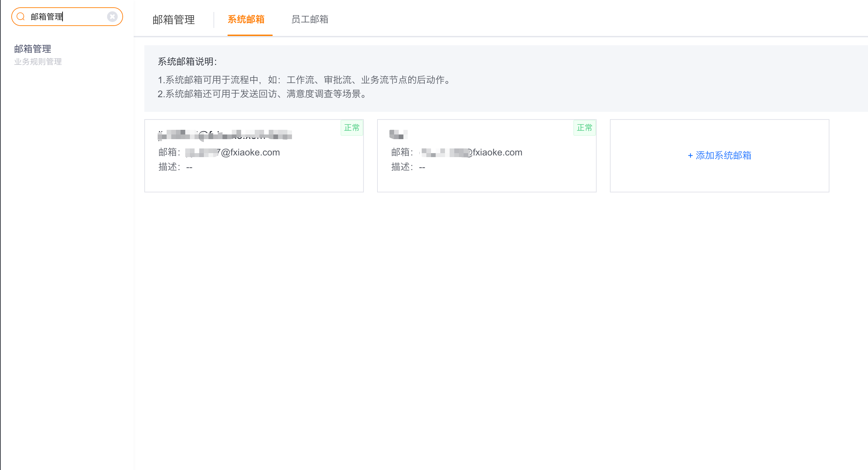Focus the 邮箱管理 search input field
This screenshot has width=868, height=470.
pyautogui.click(x=68, y=17)
